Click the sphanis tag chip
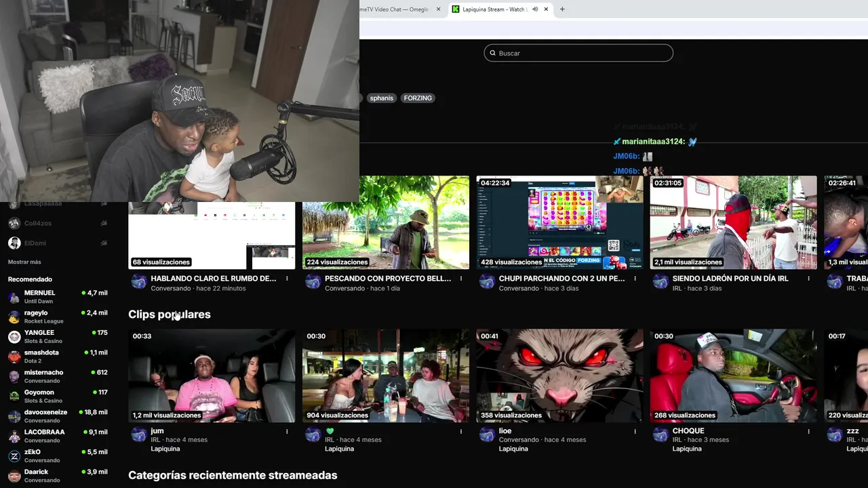Viewport: 868px width, 488px height. point(381,98)
